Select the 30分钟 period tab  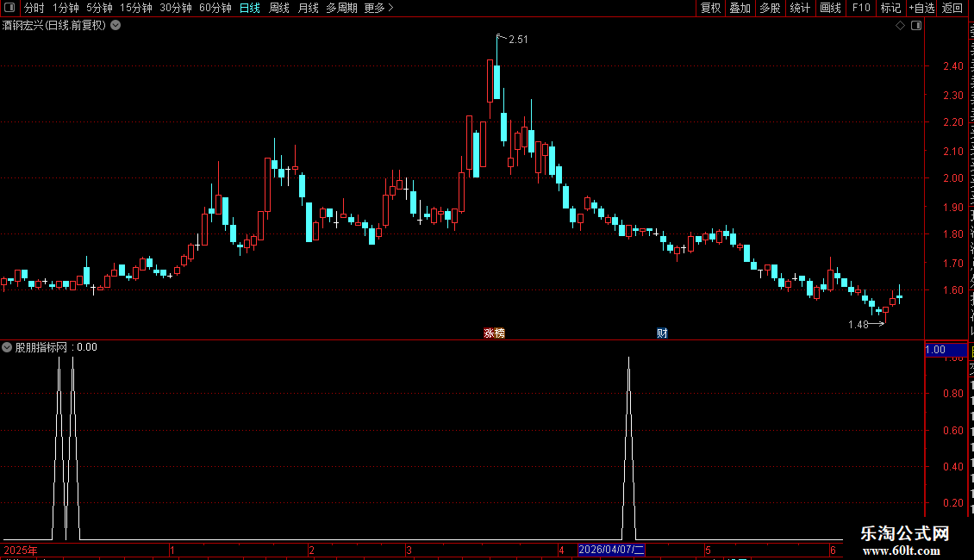176,8
